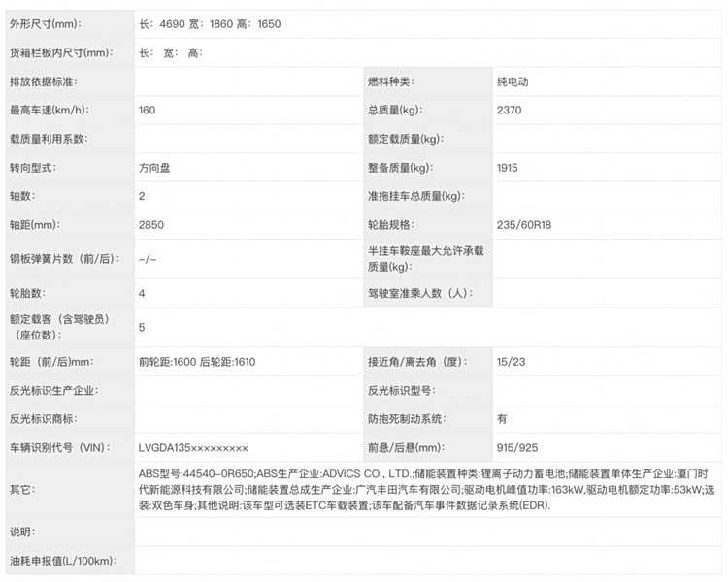Click the track width 前轮距:1600 后轮距:1610
The image size is (728, 582).
pyautogui.click(x=197, y=362)
